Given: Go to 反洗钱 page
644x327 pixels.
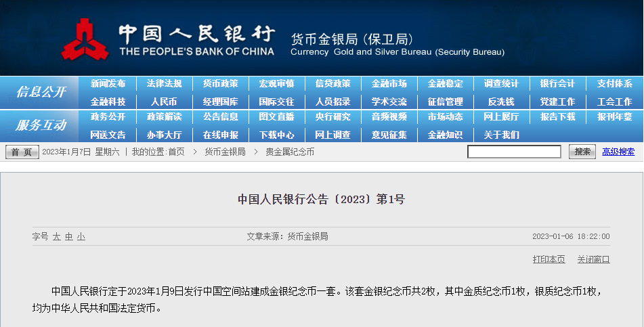Looking at the screenshot, I should [x=501, y=102].
